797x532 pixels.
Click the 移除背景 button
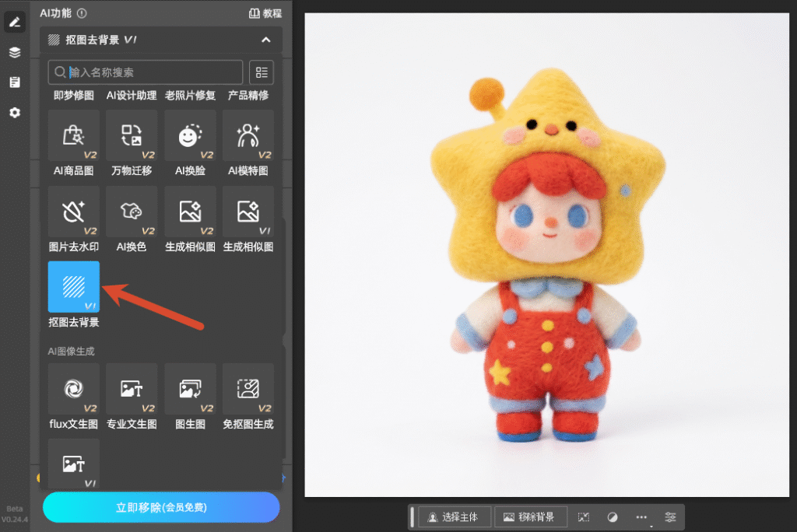[x=531, y=517]
